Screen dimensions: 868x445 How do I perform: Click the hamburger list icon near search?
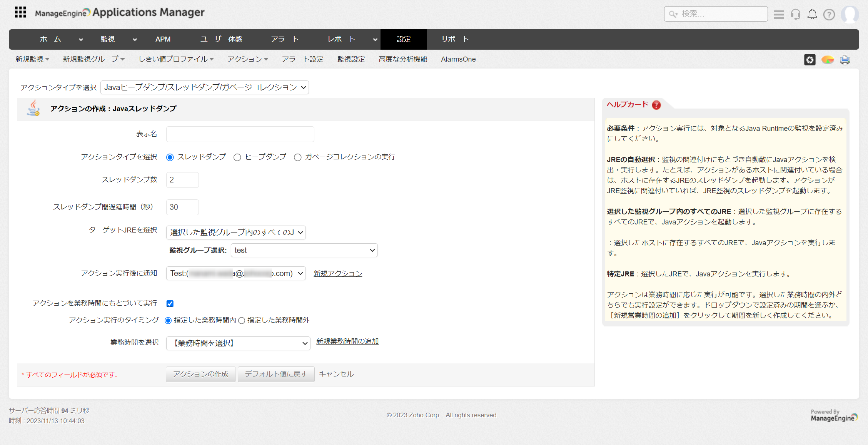779,15
